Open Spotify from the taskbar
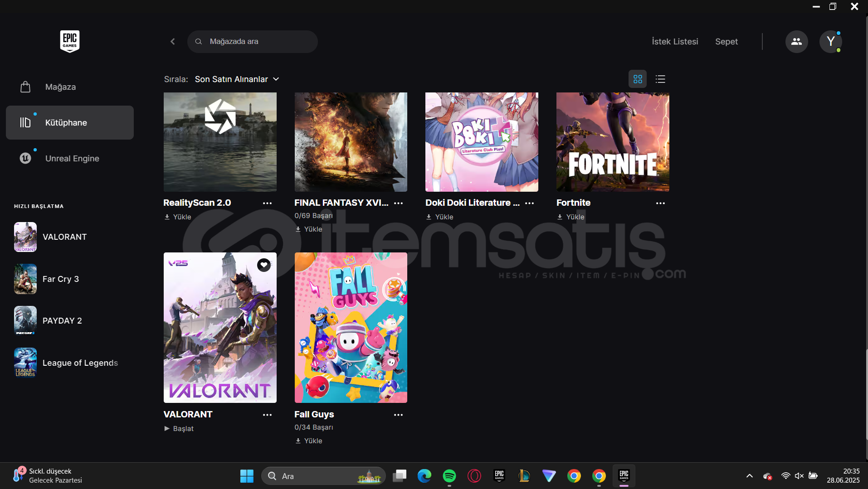The height and width of the screenshot is (489, 868). pos(449,476)
